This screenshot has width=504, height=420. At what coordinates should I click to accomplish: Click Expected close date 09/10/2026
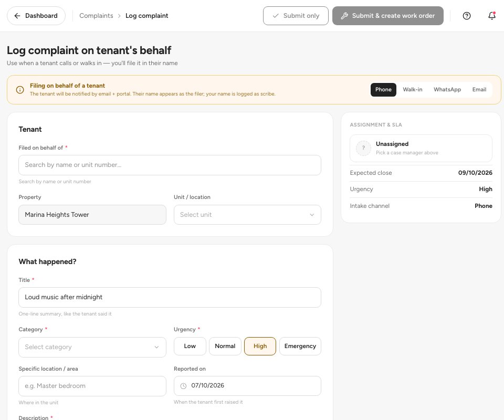click(475, 173)
